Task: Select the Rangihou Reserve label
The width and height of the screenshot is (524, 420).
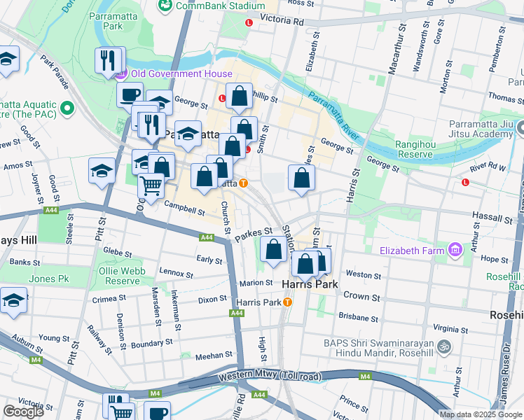Action: [x=415, y=149]
